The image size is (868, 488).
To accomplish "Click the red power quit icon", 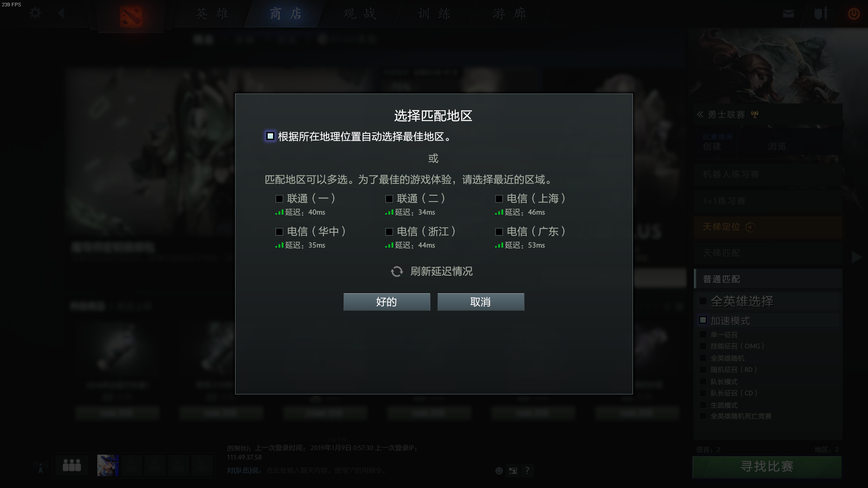I will click(854, 14).
